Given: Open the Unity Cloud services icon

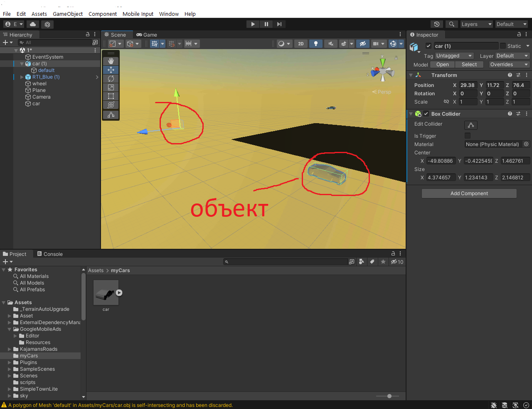Looking at the screenshot, I should (x=33, y=24).
